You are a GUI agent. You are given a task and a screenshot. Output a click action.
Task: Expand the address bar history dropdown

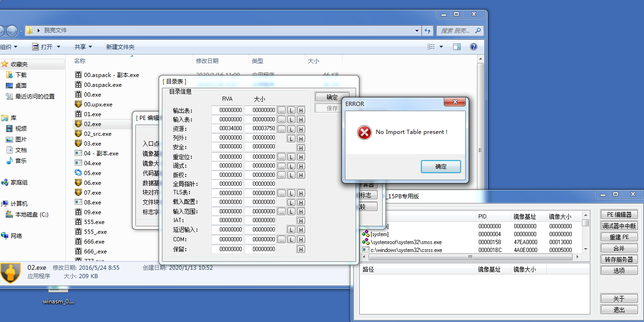(x=417, y=30)
